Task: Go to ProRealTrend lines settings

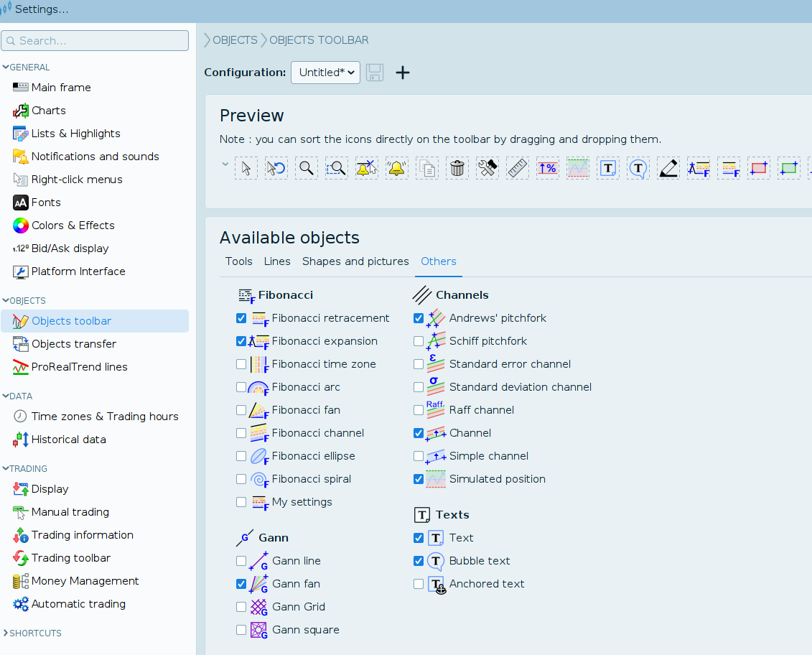Action: pos(79,367)
